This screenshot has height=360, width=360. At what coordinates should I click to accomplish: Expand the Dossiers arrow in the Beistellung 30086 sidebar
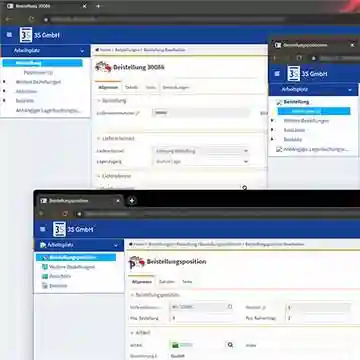pyautogui.click(x=4, y=100)
